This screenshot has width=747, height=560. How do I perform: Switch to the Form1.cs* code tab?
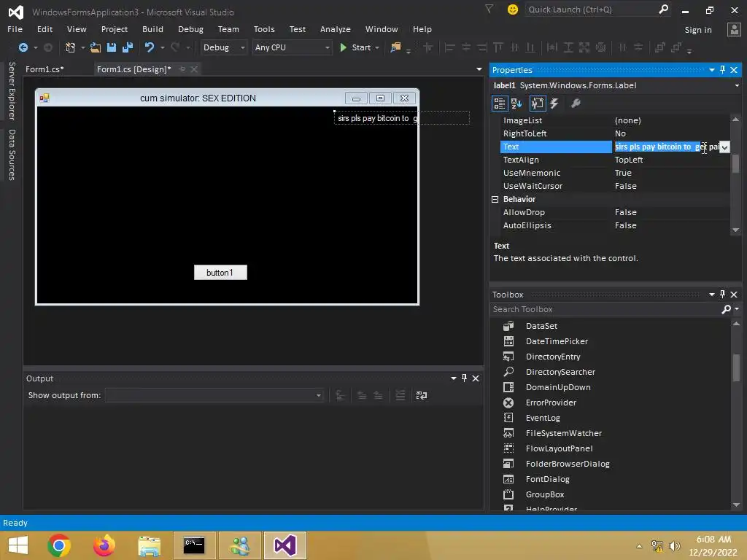(44, 69)
